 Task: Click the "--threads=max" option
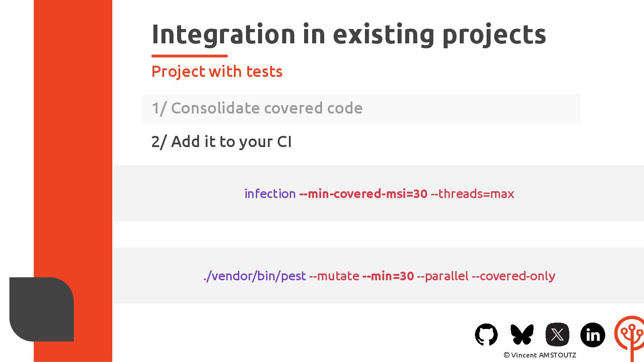click(472, 194)
